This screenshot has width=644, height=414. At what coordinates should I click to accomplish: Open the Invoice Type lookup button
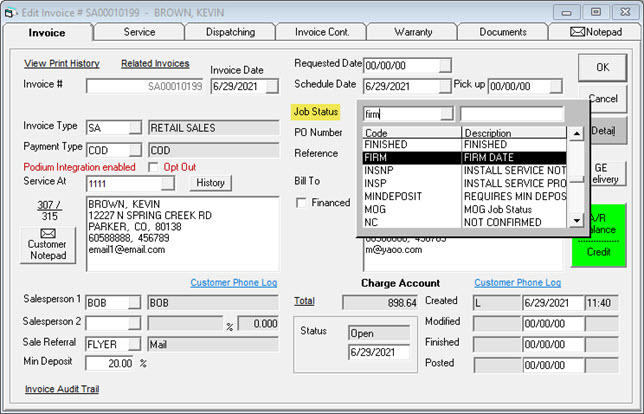click(x=135, y=128)
